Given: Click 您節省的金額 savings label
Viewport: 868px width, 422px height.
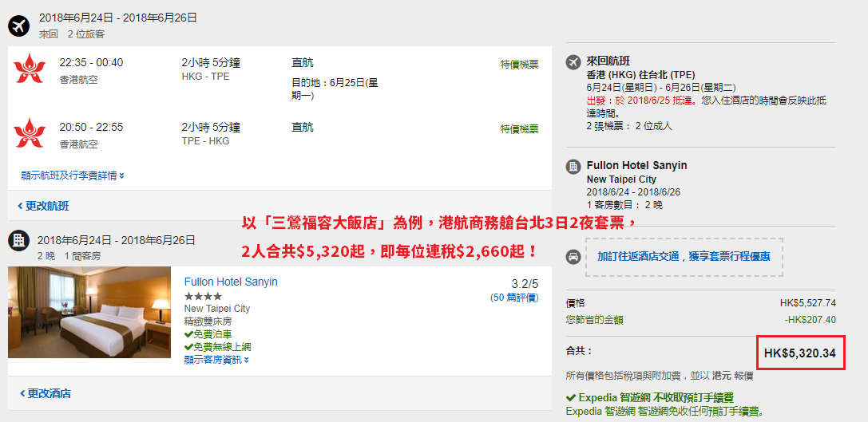Looking at the screenshot, I should coord(595,320).
